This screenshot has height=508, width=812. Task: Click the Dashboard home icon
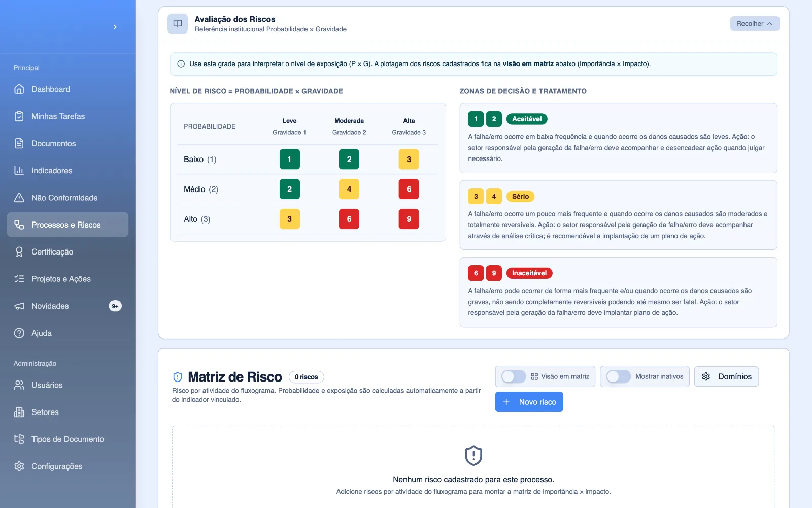coord(19,89)
